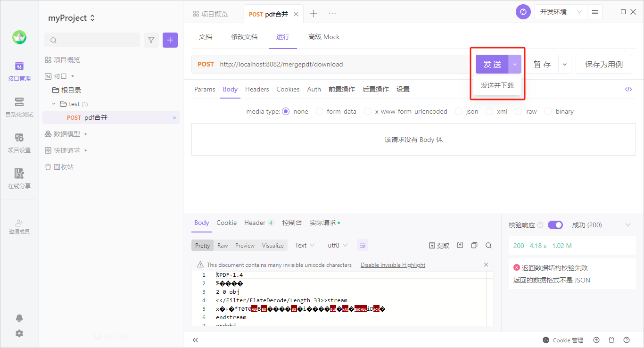Image resolution: width=644 pixels, height=348 pixels.
Task: Toggle the 校验响应 switch
Action: 555,225
